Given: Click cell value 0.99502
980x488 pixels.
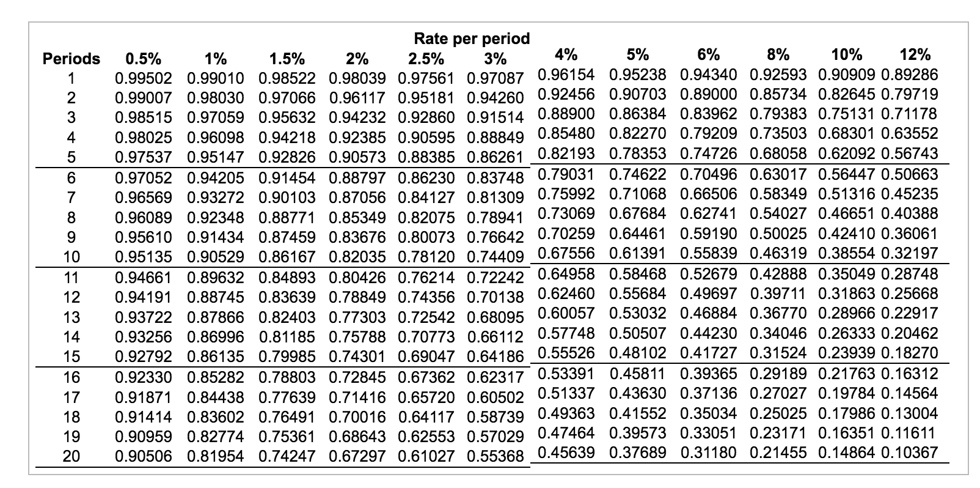Looking at the screenshot, I should [144, 79].
